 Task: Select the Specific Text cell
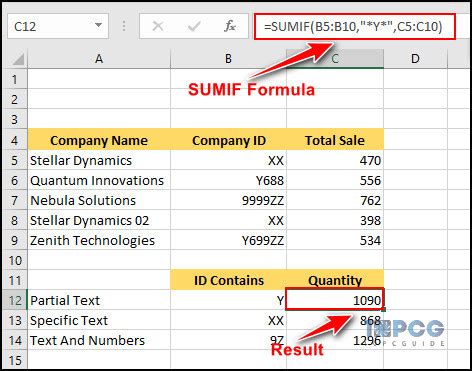coord(99,320)
